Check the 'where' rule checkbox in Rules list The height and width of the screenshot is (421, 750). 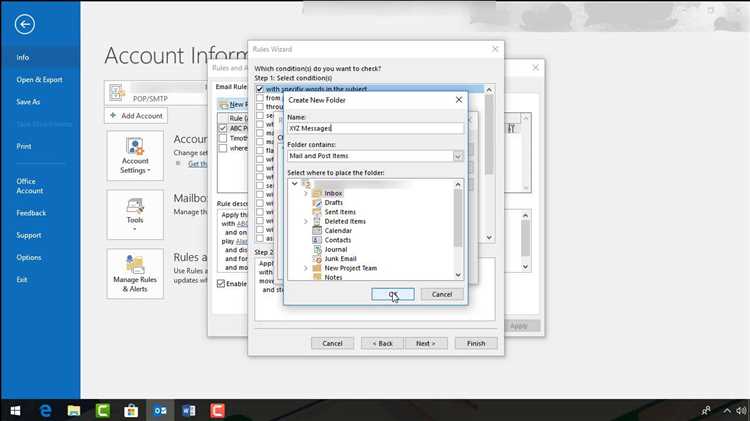pos(222,148)
